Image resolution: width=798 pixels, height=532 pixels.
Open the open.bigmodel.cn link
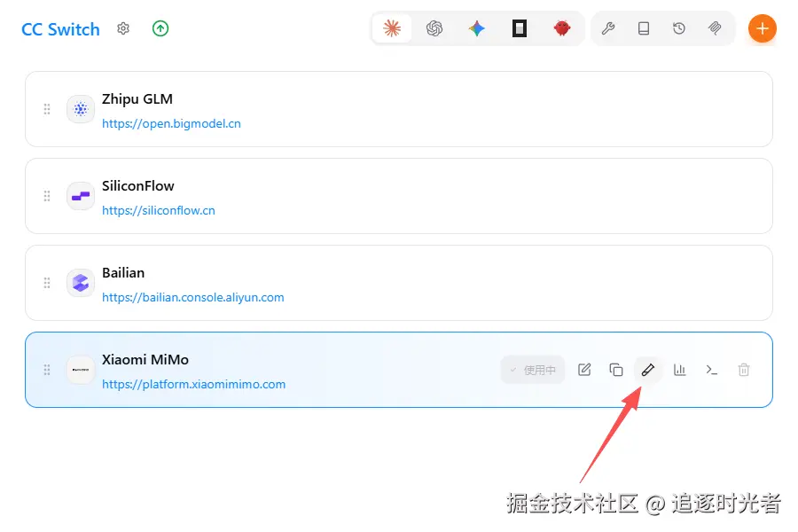(x=171, y=124)
